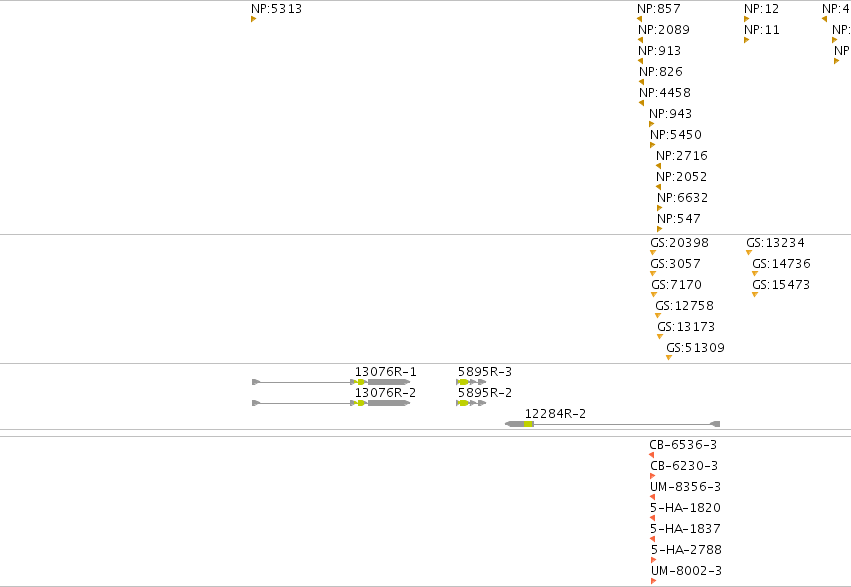Click the orange triangle under GS:13234
This screenshot has width=851, height=587.
[749, 253]
